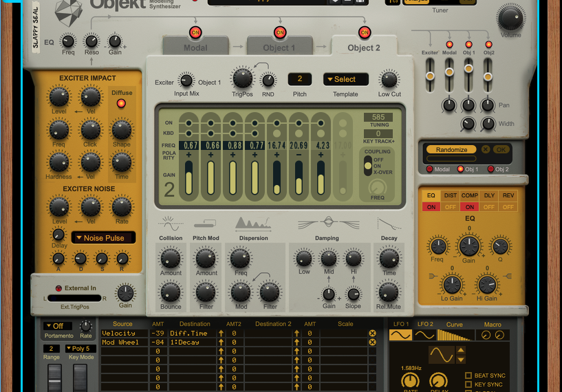
Task: Select the EQ effect tab
Action: point(431,195)
